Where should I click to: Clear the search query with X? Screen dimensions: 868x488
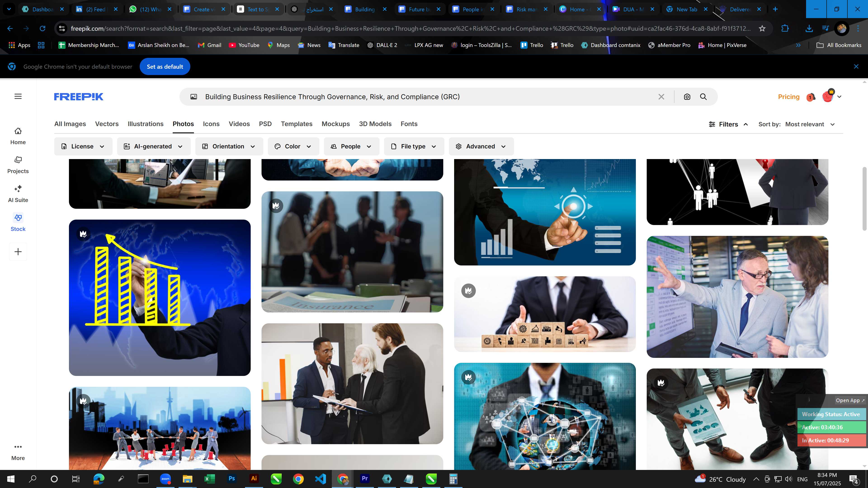661,97
